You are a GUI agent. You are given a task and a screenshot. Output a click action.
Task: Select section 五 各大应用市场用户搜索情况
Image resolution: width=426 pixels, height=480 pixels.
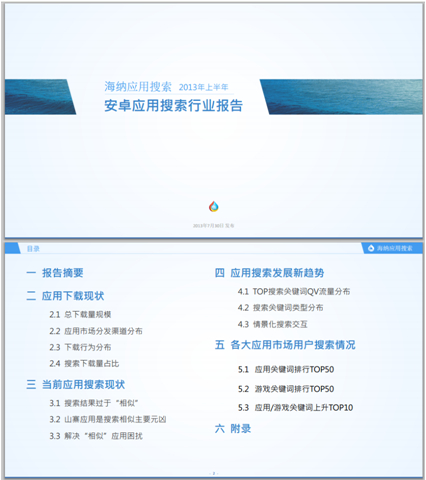(285, 345)
